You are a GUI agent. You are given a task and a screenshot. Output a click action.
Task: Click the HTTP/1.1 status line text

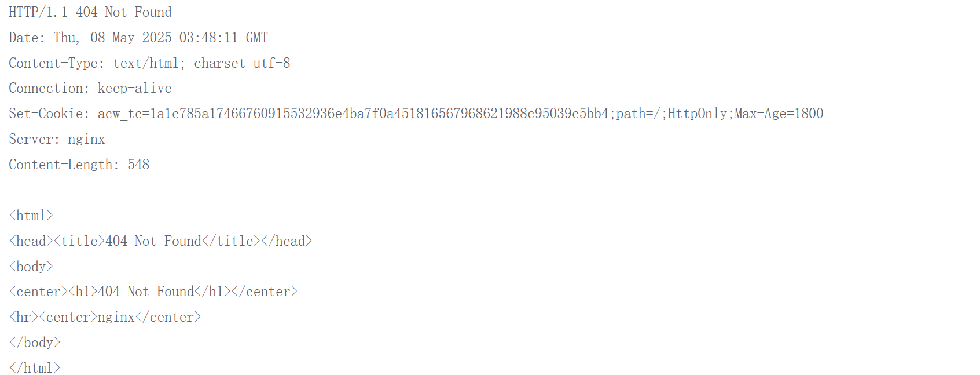[90, 12]
